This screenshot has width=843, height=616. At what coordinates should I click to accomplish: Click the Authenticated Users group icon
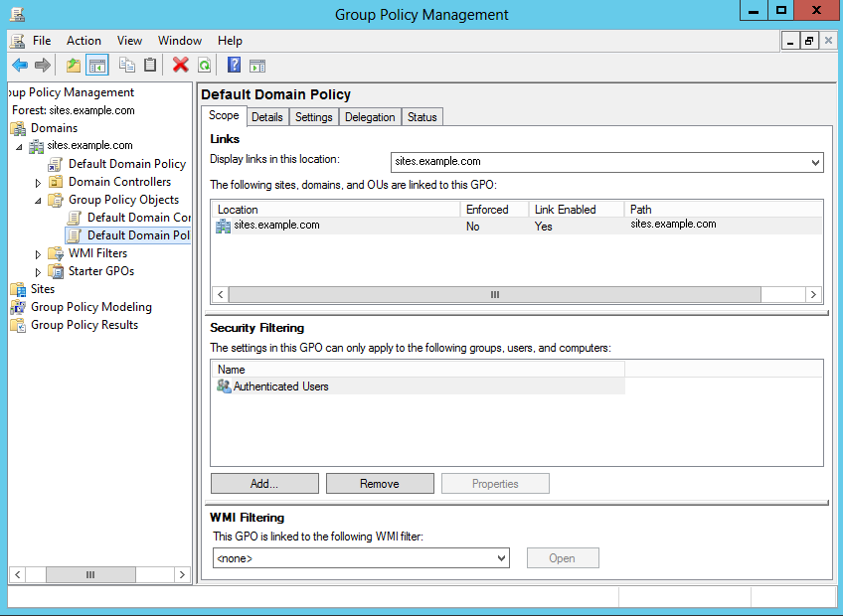[x=224, y=385]
